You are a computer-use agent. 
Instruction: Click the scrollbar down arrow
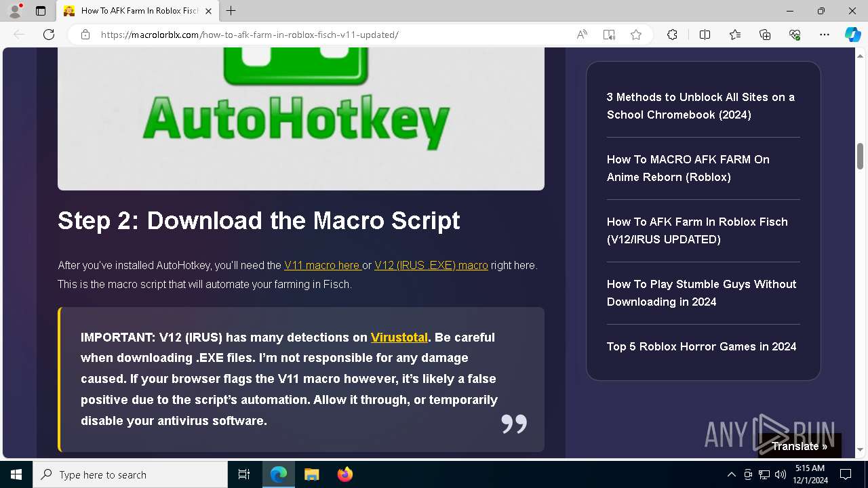pyautogui.click(x=860, y=449)
